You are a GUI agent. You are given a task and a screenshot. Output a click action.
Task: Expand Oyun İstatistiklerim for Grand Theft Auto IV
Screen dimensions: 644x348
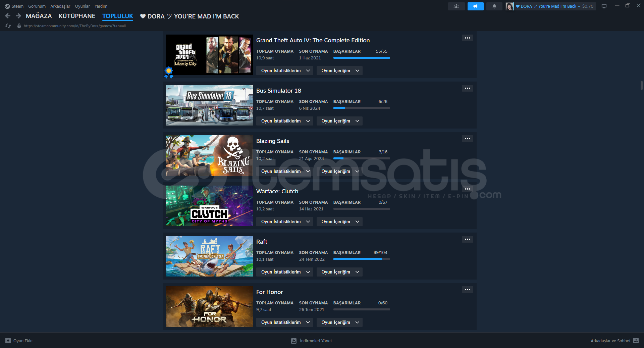point(285,70)
